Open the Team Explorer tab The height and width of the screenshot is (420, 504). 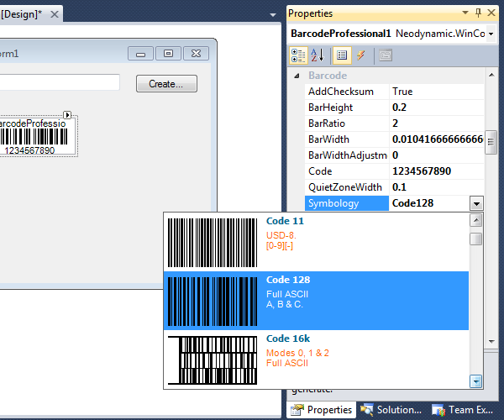pos(462,410)
